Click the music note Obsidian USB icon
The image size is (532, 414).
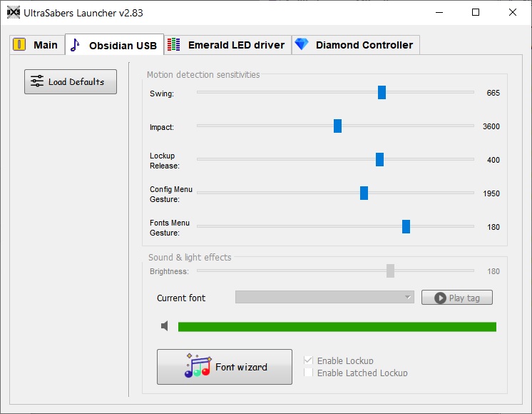[x=76, y=45]
